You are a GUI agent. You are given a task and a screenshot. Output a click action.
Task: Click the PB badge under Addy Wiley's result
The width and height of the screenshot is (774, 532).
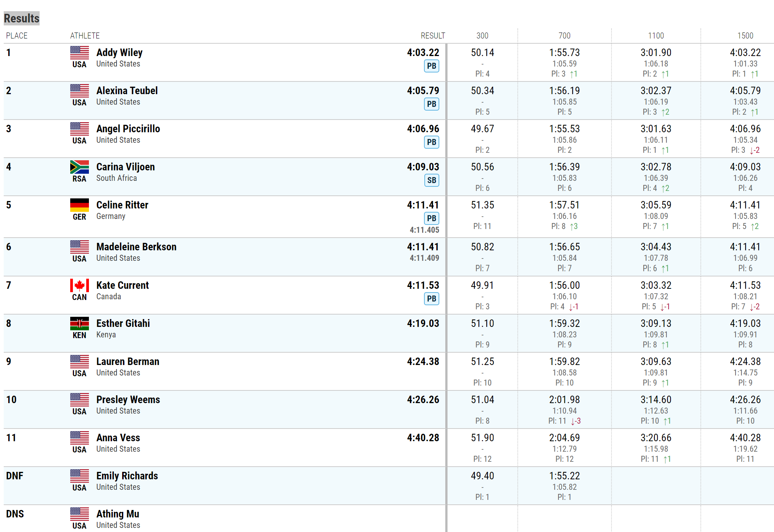[x=431, y=66]
